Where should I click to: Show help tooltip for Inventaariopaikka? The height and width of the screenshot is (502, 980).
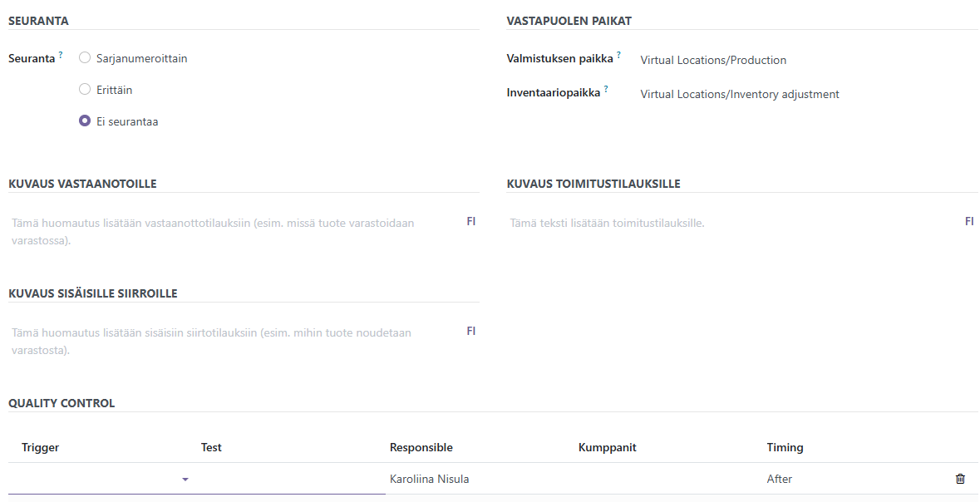coord(606,89)
